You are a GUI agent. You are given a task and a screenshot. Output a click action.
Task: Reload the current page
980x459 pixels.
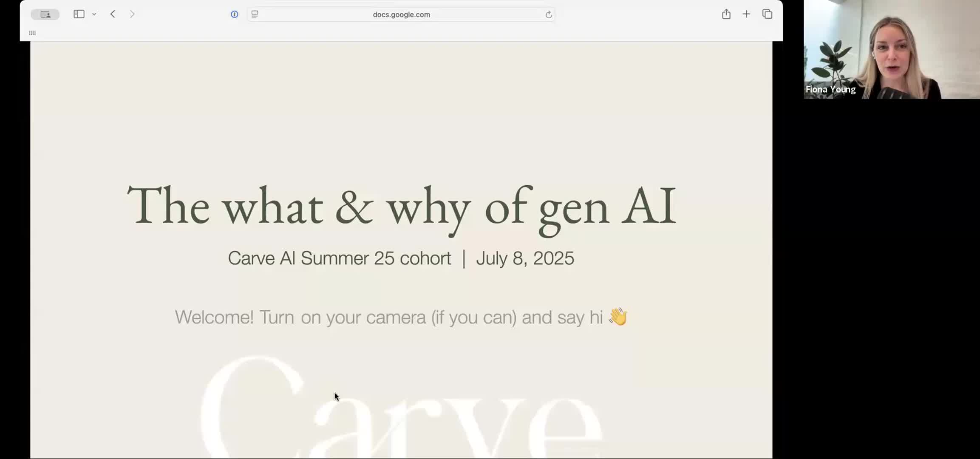(549, 15)
